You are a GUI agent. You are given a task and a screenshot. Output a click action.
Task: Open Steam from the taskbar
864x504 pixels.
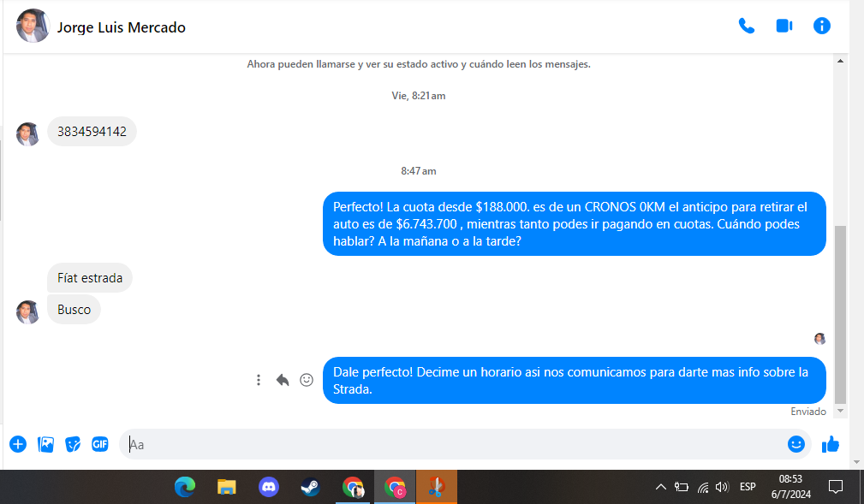coord(310,487)
